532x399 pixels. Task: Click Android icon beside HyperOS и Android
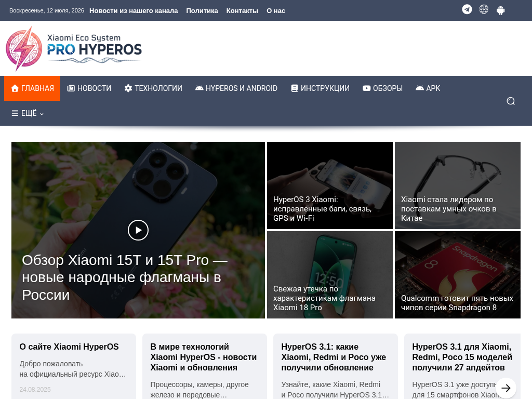point(199,88)
